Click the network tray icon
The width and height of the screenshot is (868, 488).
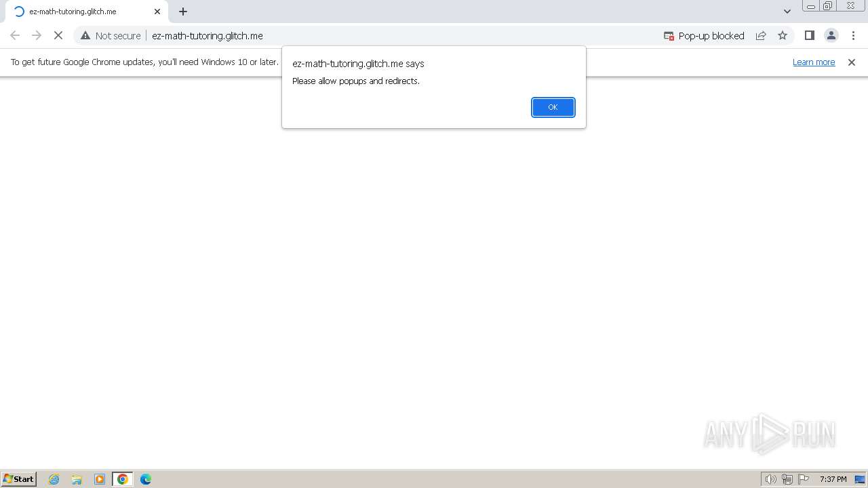pyautogui.click(x=787, y=479)
